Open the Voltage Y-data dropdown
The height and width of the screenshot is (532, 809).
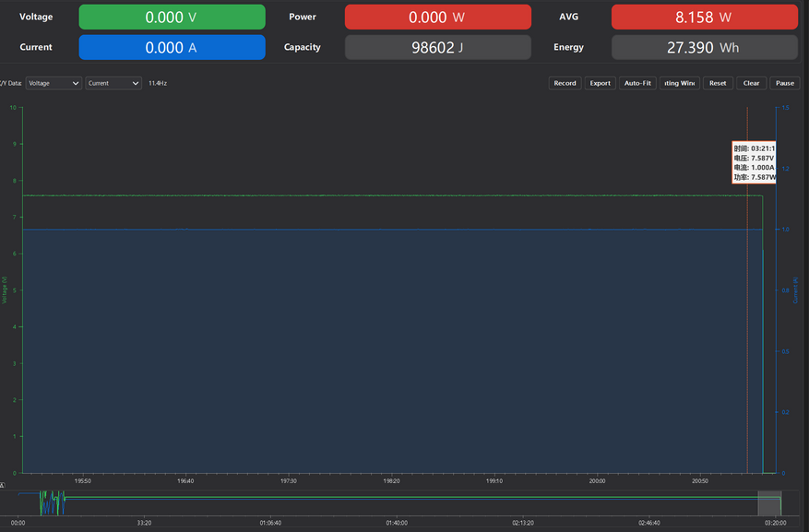(54, 83)
